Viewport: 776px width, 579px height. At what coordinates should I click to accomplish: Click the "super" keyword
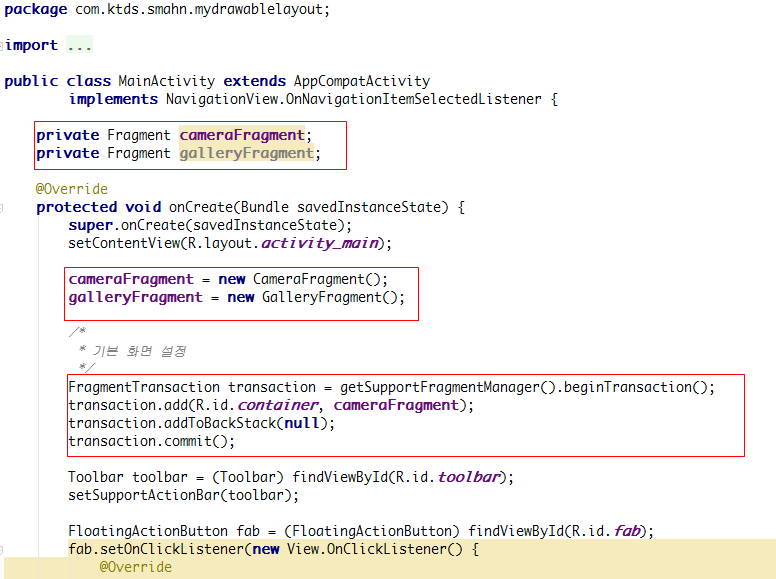pyautogui.click(x=91, y=225)
